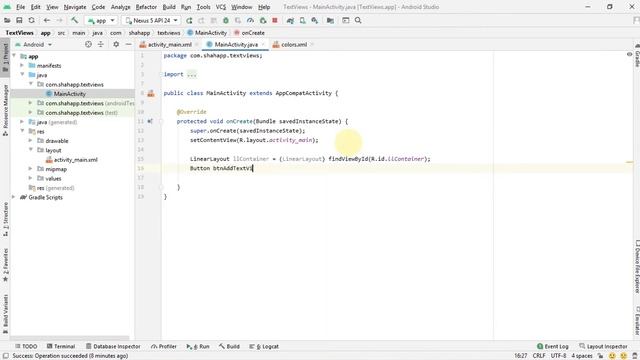Screen dimensions: 640x360
Task: Collapse the layout folder
Action: pos(30,150)
